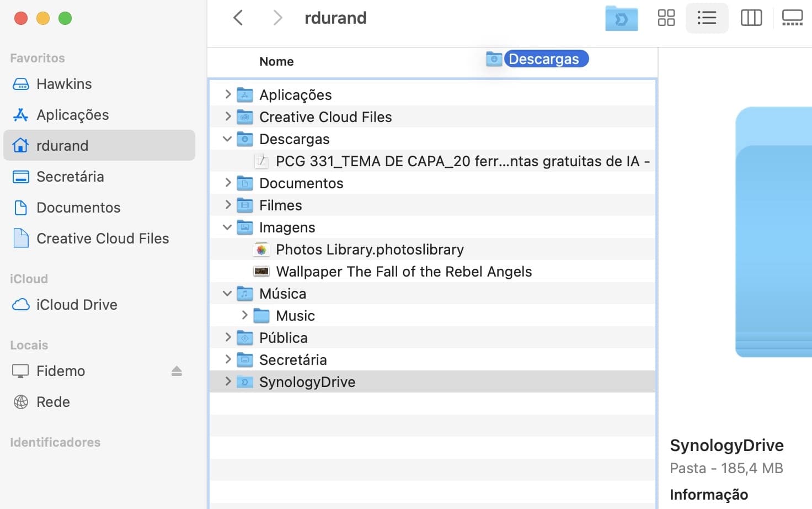Viewport: 812px width, 509px height.
Task: Click the Hawkins drive icon in sidebar
Action: tap(20, 84)
